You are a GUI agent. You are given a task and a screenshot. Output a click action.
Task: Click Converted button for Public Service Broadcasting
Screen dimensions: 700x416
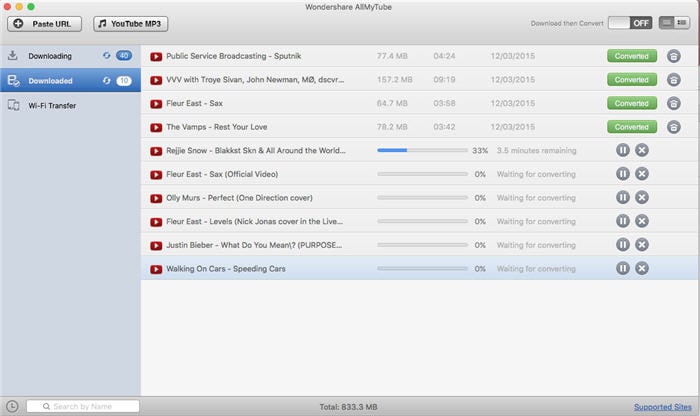631,56
